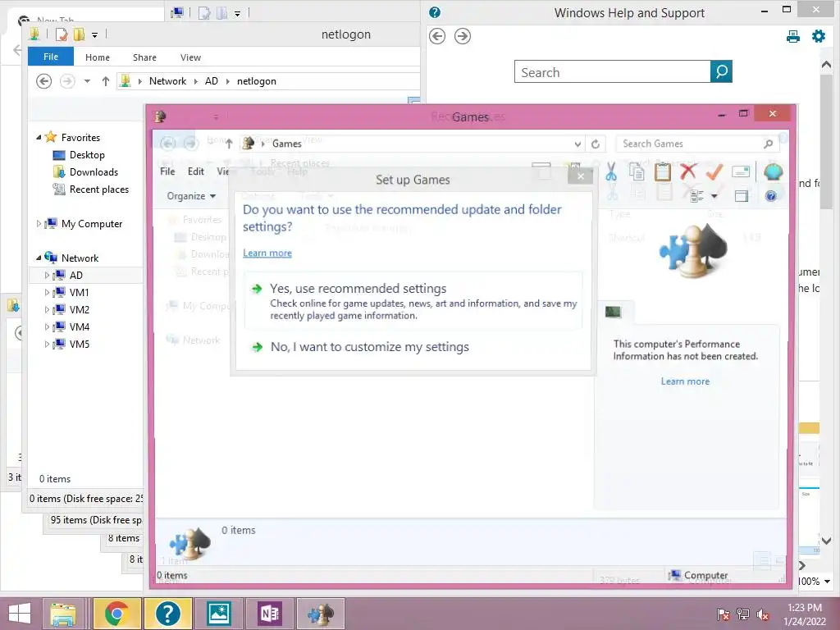This screenshot has width=840, height=630.
Task: Open Customize Quick Access Toolbar dropdown in netlogon
Action: (x=95, y=35)
